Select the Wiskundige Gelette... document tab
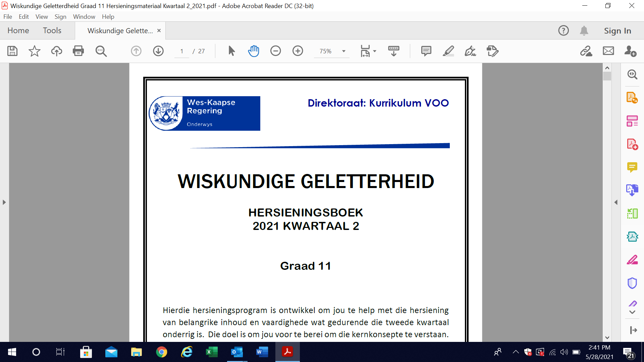The width and height of the screenshot is (644, 362). (120, 31)
